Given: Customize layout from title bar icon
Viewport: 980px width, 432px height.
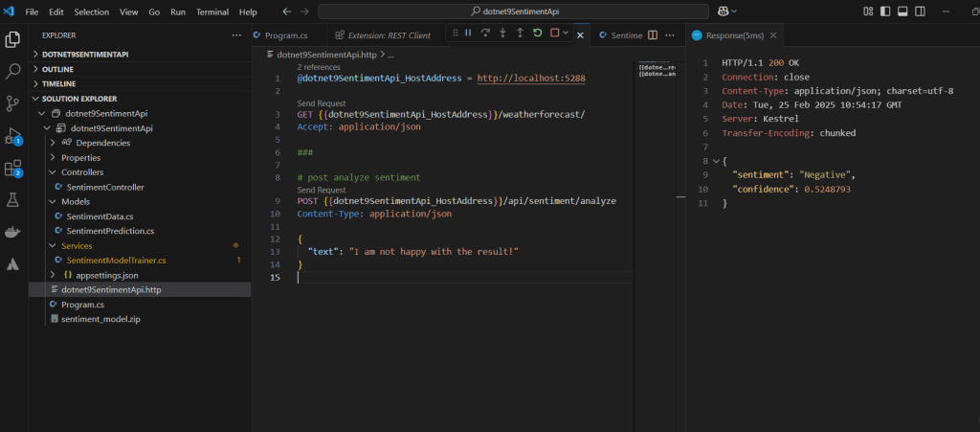Looking at the screenshot, I should pyautogui.click(x=868, y=11).
